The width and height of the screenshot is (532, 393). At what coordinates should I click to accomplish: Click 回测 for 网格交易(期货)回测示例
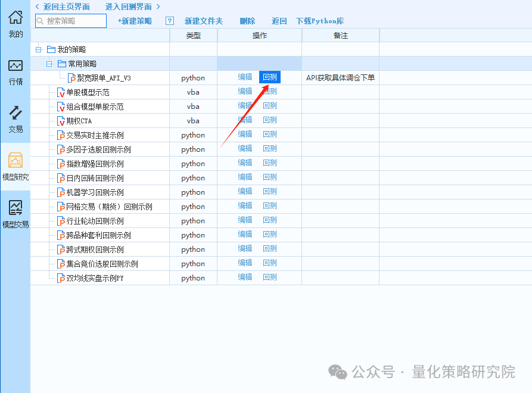[270, 205]
